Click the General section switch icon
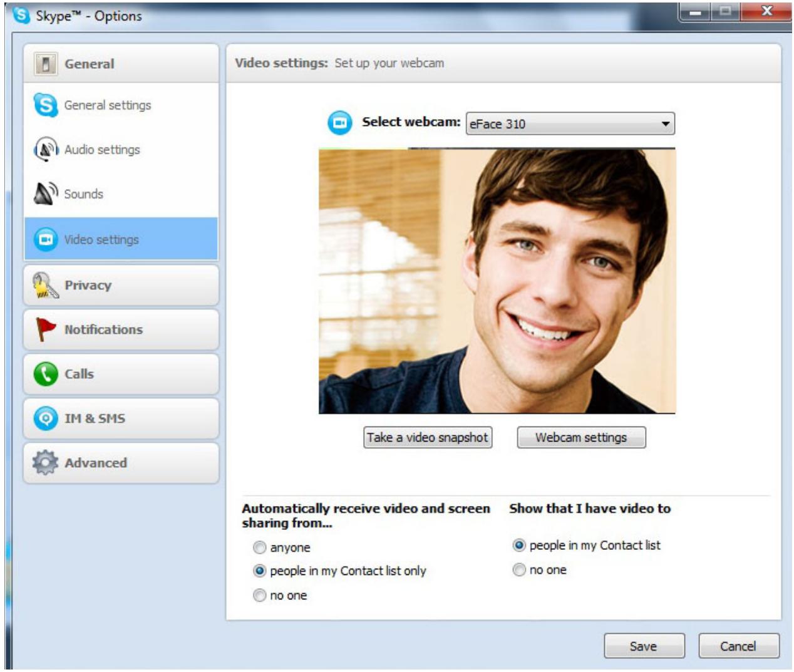The height and width of the screenshot is (672, 794). 45,63
